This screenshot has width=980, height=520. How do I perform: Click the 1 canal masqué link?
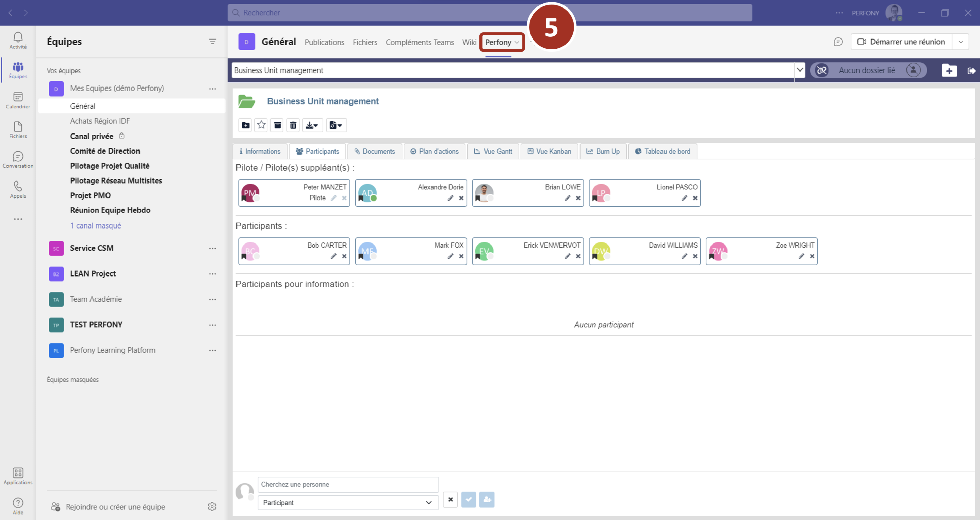point(96,225)
